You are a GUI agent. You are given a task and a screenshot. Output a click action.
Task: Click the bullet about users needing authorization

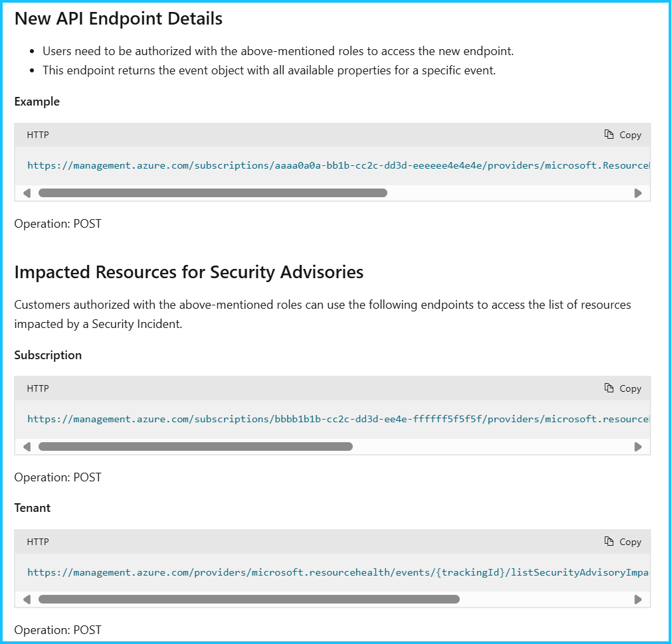(278, 51)
